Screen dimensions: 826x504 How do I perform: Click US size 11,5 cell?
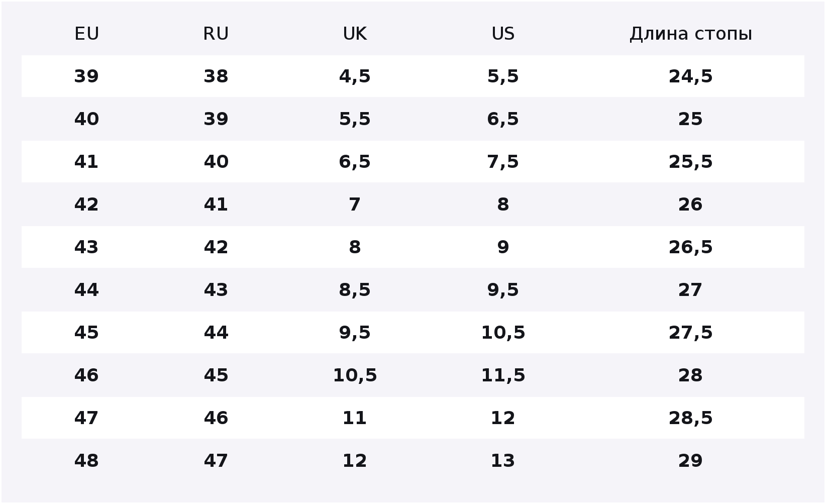503,375
